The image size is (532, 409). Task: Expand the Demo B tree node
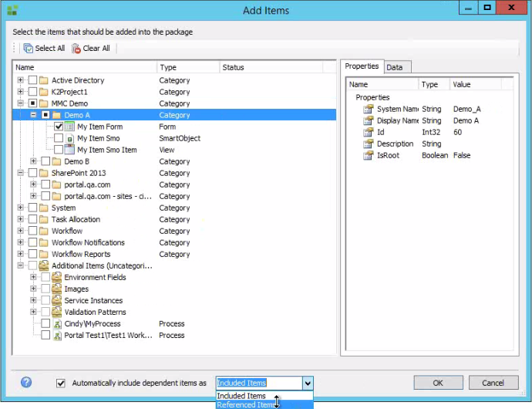[x=33, y=161]
